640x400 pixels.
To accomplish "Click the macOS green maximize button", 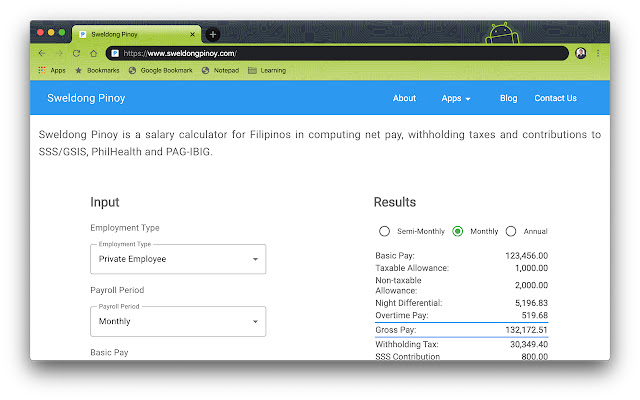I will click(x=62, y=32).
